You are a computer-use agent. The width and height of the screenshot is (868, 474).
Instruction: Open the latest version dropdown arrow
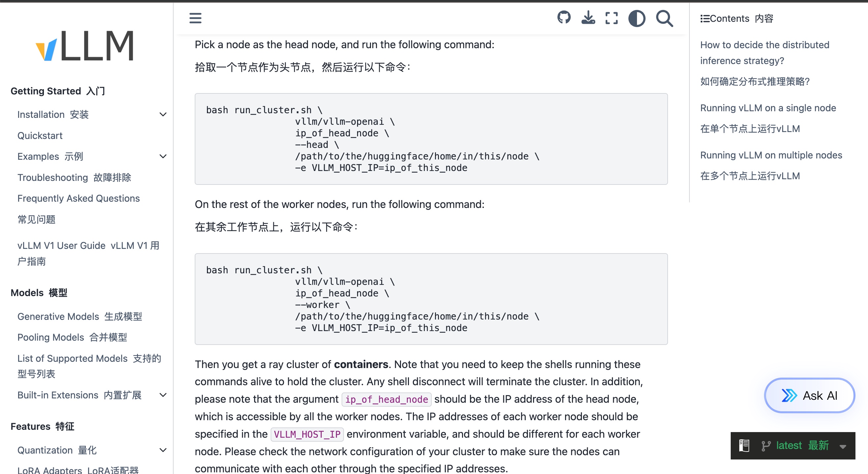[x=843, y=446]
